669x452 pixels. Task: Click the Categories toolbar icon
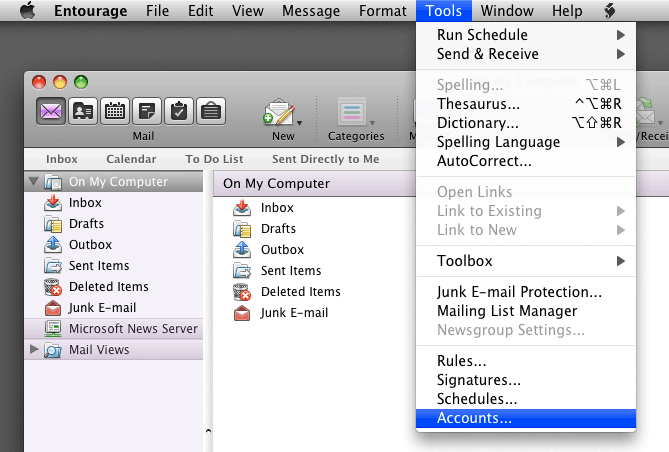pos(352,112)
